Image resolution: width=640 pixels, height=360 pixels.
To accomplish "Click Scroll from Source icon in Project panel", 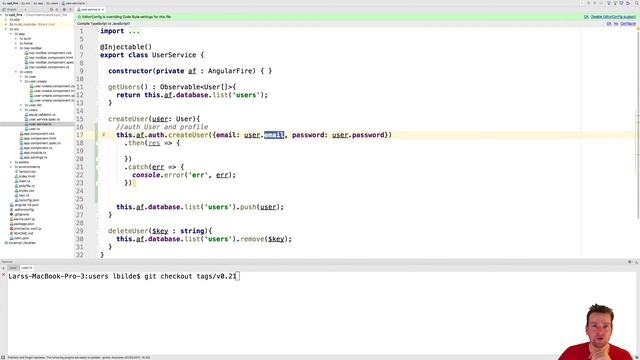I will tap(51, 9).
